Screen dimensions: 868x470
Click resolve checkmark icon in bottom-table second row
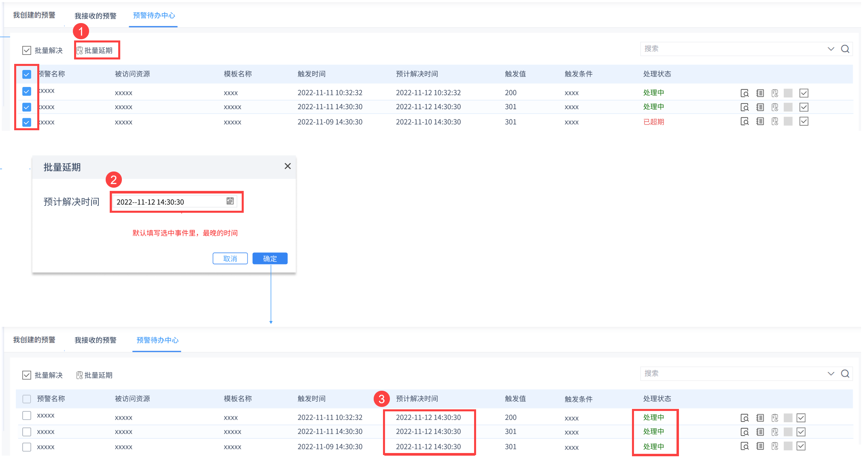[801, 432]
